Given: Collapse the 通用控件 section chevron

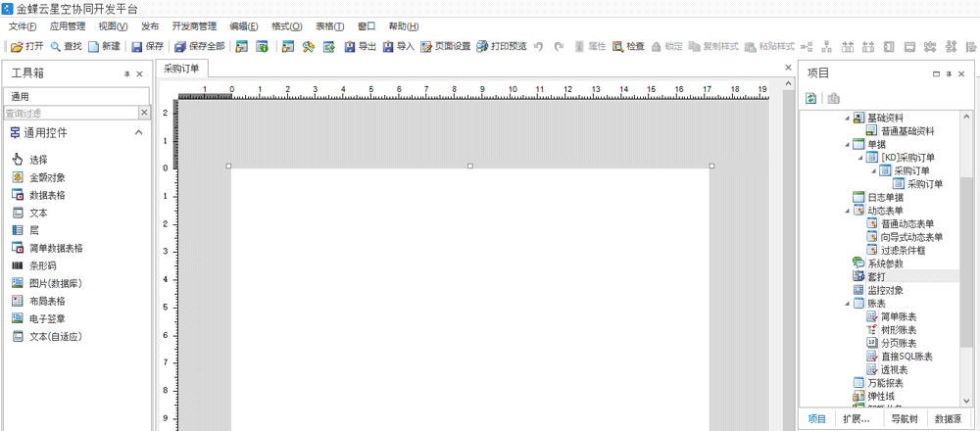Looking at the screenshot, I should (x=139, y=133).
